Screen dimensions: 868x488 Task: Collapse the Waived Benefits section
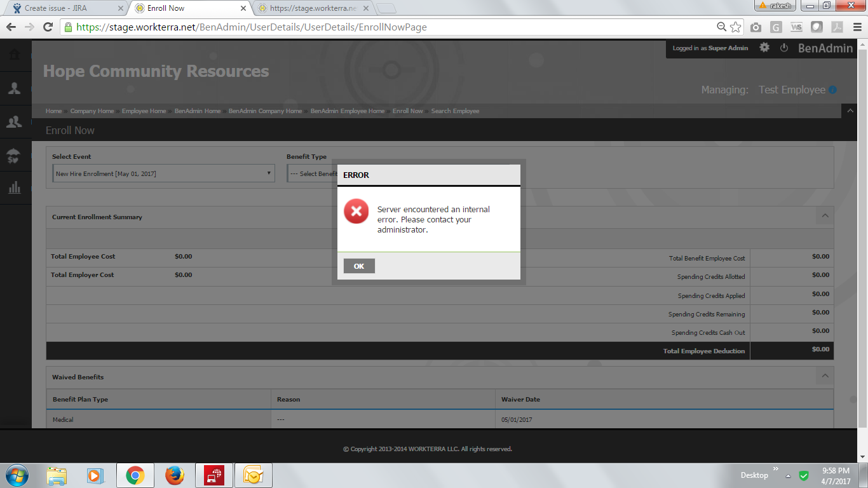[x=825, y=376]
